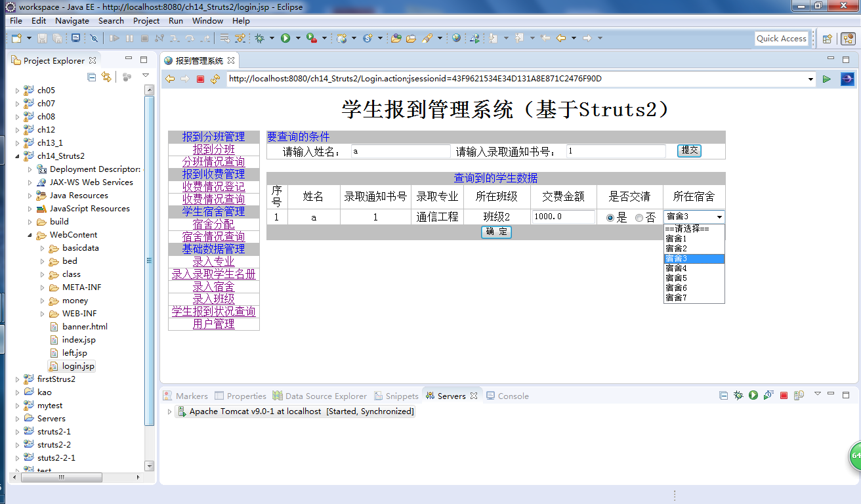This screenshot has height=504, width=861.
Task: Click the green Go arrow right of URL
Action: tap(826, 79)
